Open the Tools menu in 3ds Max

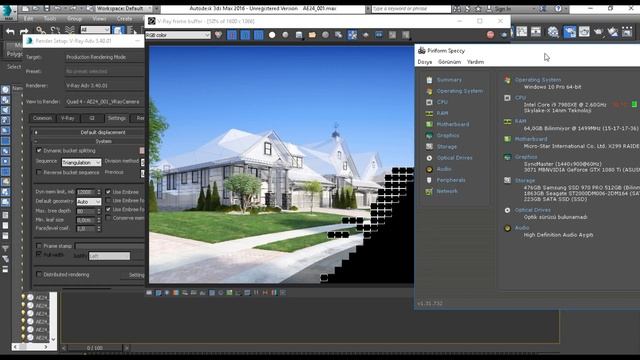tap(50, 19)
